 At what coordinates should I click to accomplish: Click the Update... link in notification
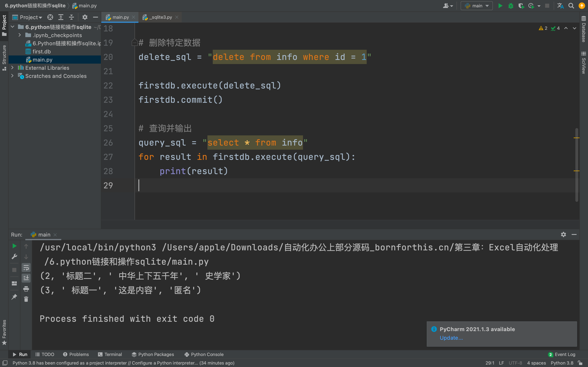pos(451,338)
